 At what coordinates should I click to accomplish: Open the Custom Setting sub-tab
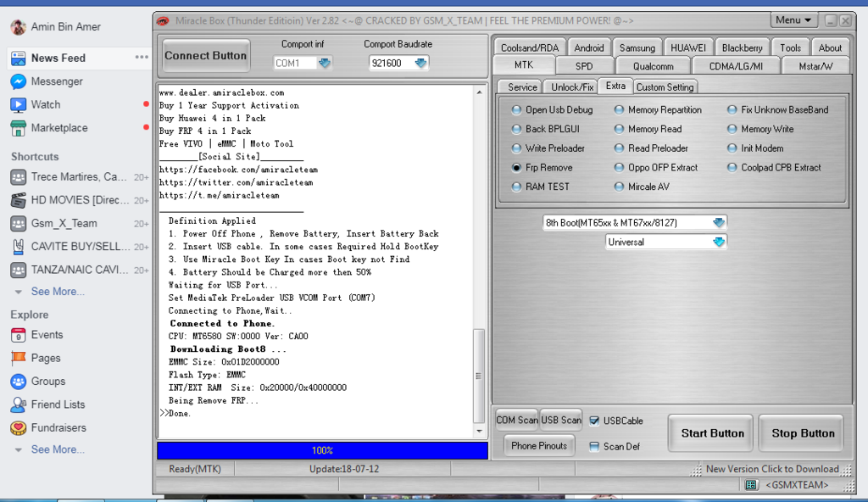point(665,87)
